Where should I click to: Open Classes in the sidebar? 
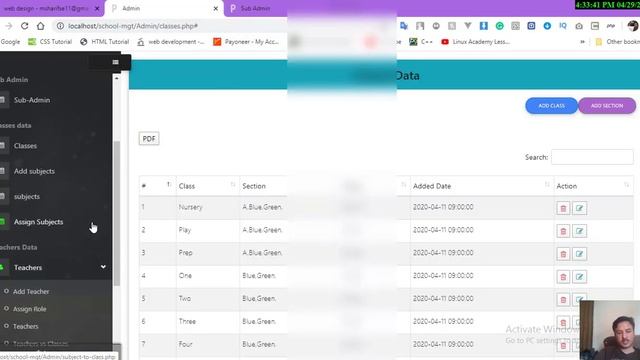click(x=25, y=146)
